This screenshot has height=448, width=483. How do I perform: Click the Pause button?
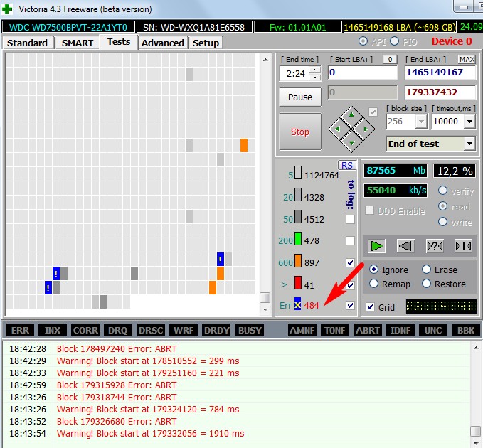[300, 97]
